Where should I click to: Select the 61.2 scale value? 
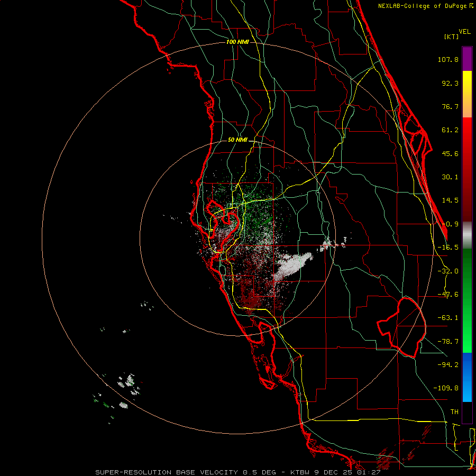pyautogui.click(x=450, y=130)
